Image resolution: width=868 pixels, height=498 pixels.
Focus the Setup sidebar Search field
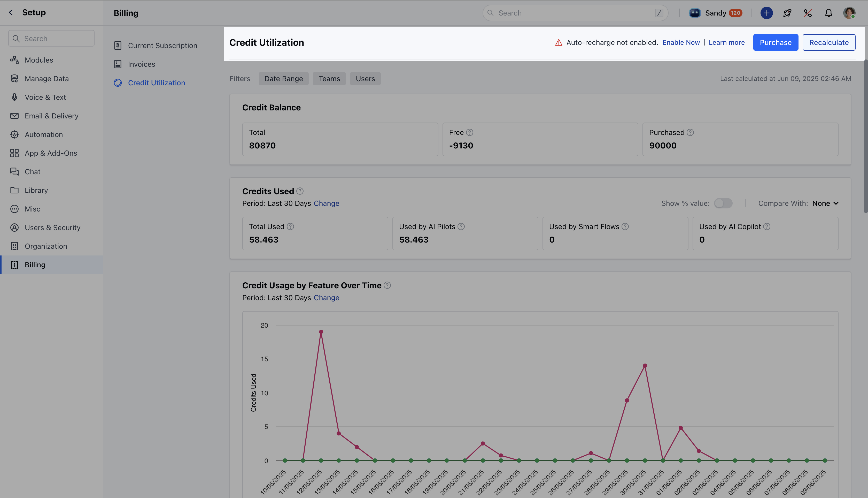tap(51, 39)
